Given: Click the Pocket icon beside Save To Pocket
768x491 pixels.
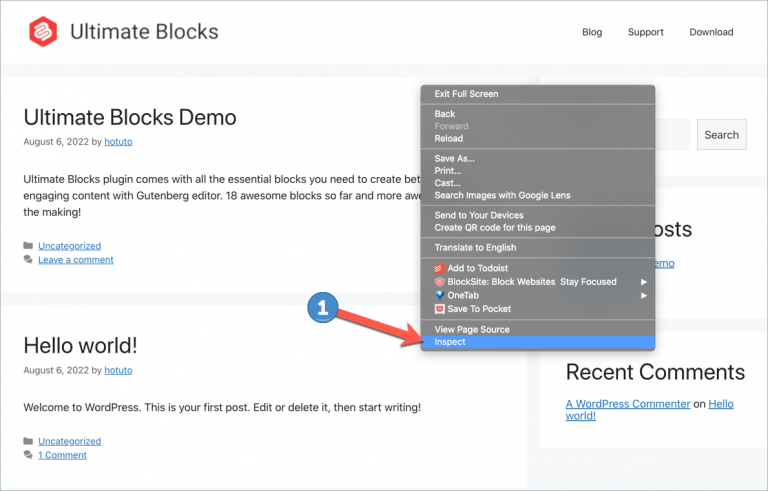Looking at the screenshot, I should coord(439,309).
